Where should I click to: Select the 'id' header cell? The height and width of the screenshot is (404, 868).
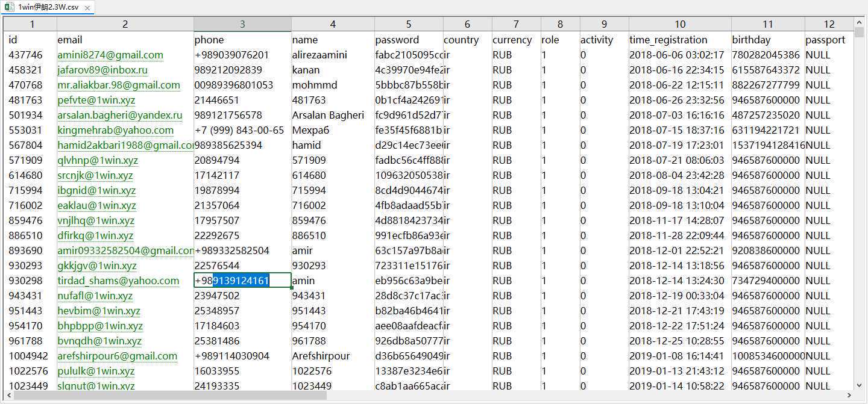click(31, 40)
